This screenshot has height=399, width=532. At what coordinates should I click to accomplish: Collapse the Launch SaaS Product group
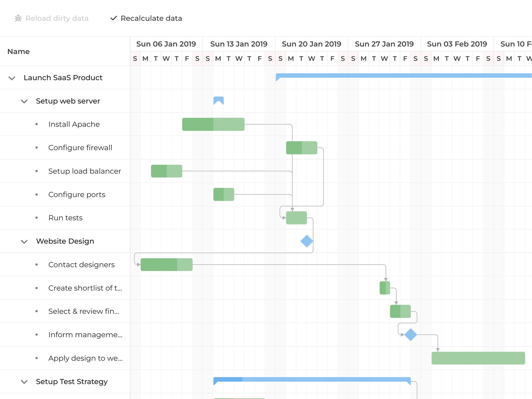(12, 78)
